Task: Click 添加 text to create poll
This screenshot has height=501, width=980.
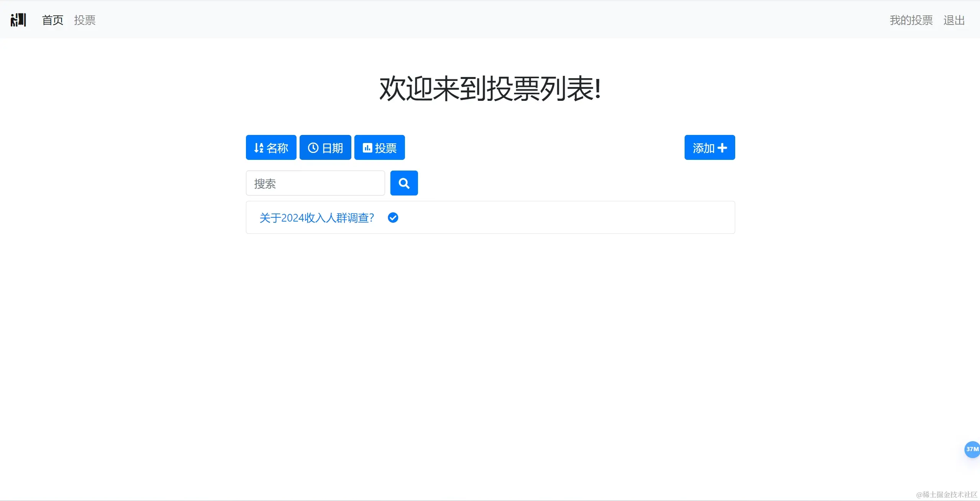Action: pos(703,148)
